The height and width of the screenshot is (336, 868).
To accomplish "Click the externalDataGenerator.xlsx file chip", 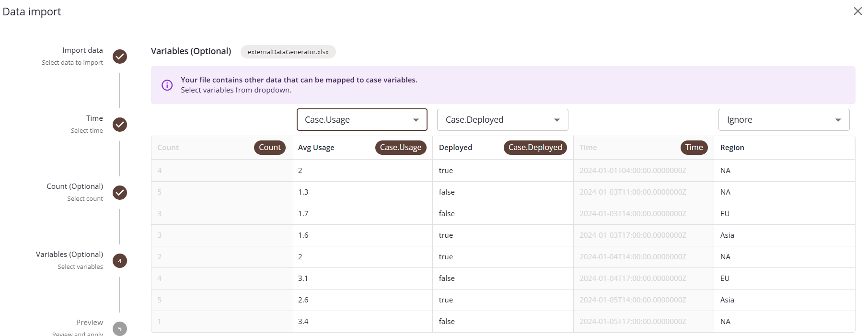I will (x=288, y=52).
